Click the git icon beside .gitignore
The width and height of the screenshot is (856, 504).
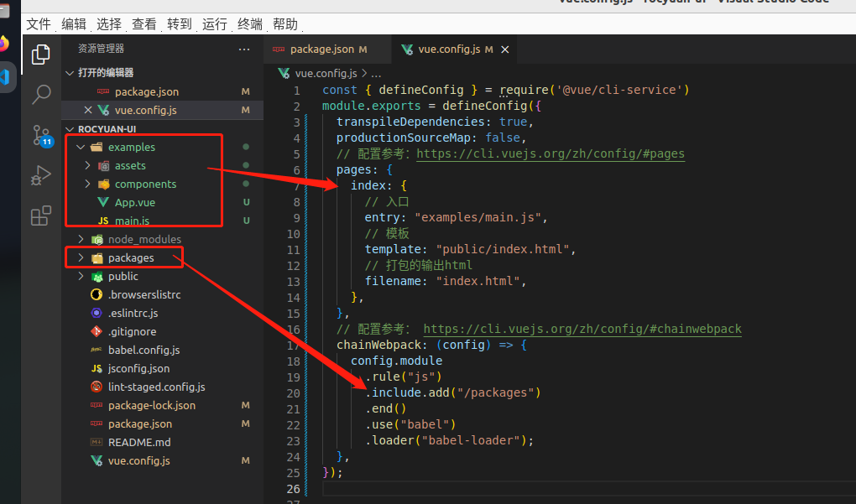click(97, 331)
